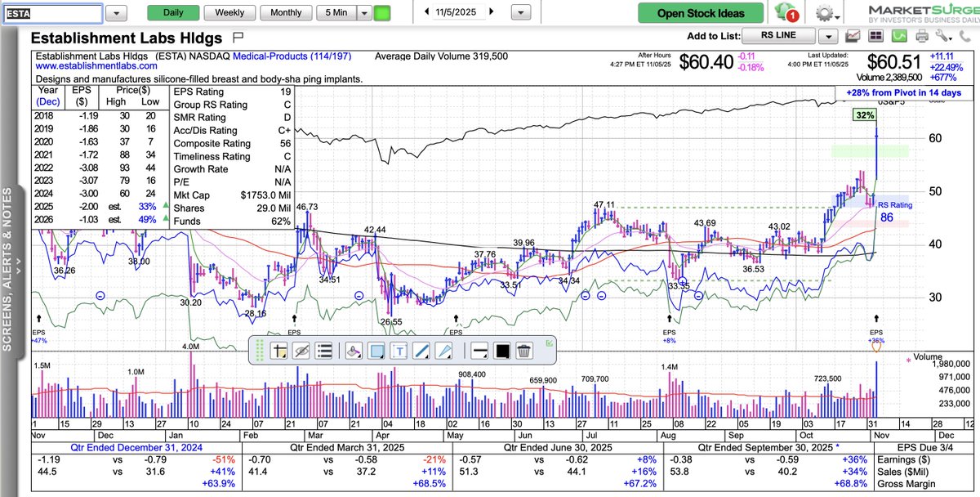
Task: Click the Open Stock Ideas button
Action: 702,13
